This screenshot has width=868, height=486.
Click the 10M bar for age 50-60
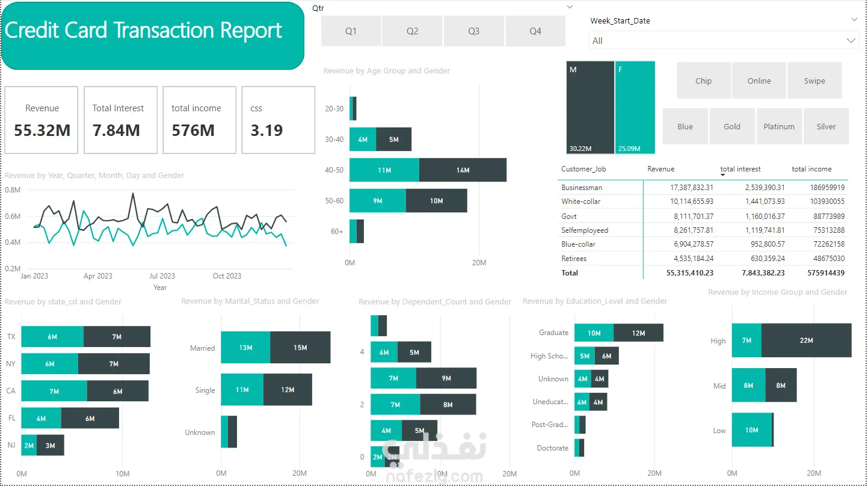tap(436, 200)
